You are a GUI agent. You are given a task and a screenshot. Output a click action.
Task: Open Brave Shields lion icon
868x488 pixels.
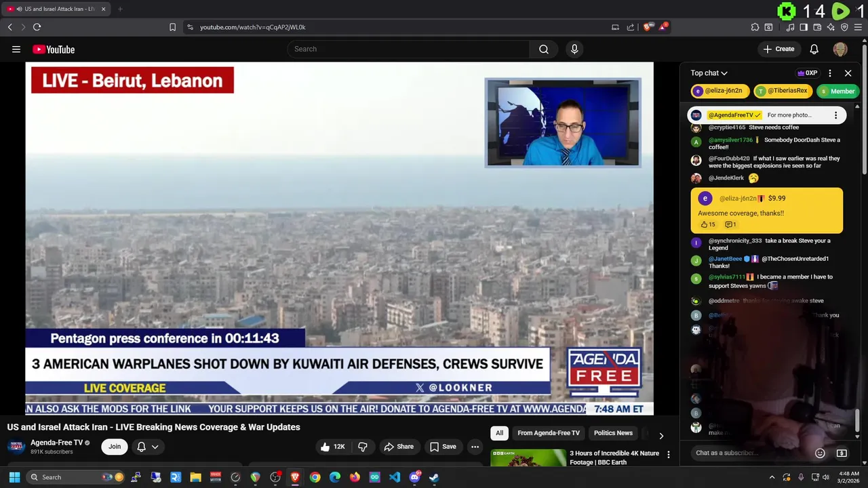(x=648, y=27)
